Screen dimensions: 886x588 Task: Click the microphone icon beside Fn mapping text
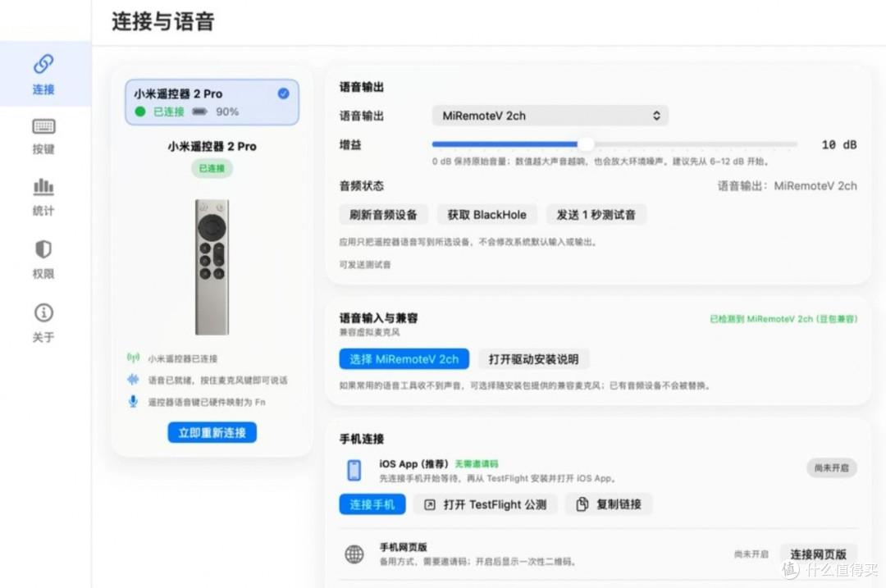[x=134, y=402]
